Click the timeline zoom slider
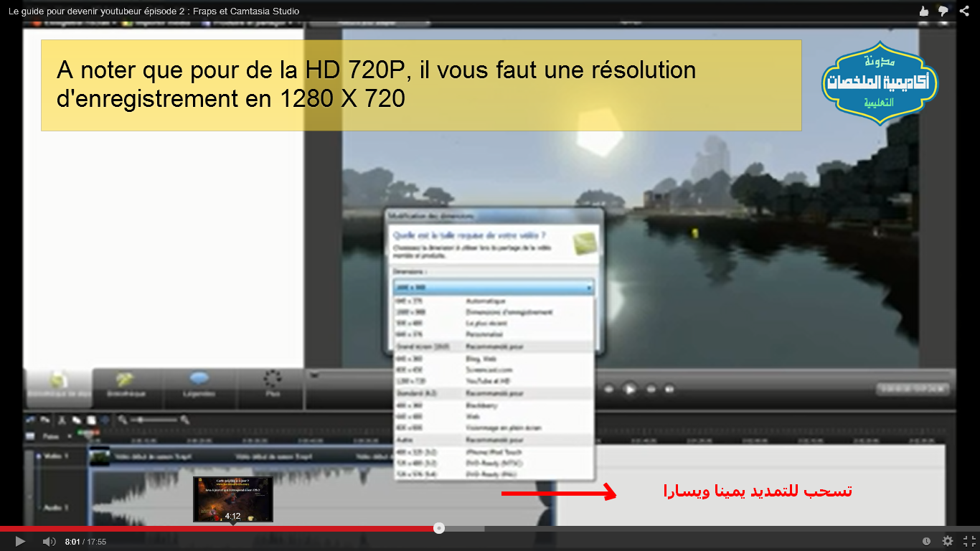The height and width of the screenshot is (551, 980). (154, 420)
